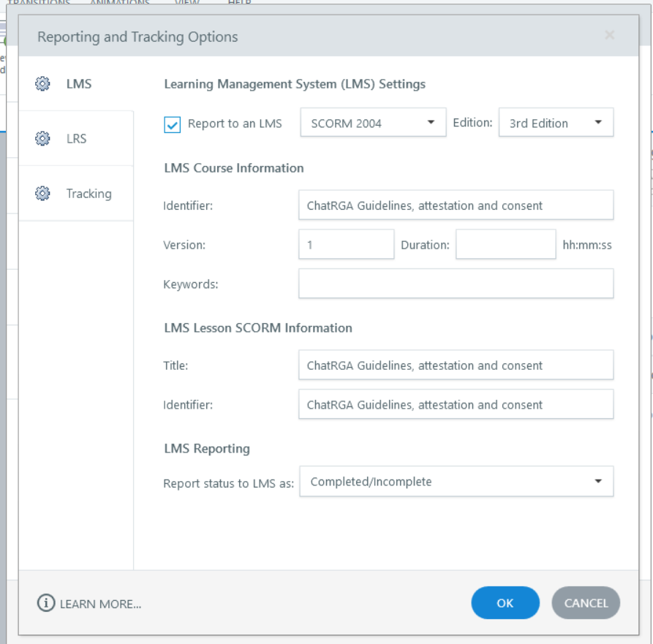Open the Learn More link
The height and width of the screenshot is (644, 653).
click(100, 604)
